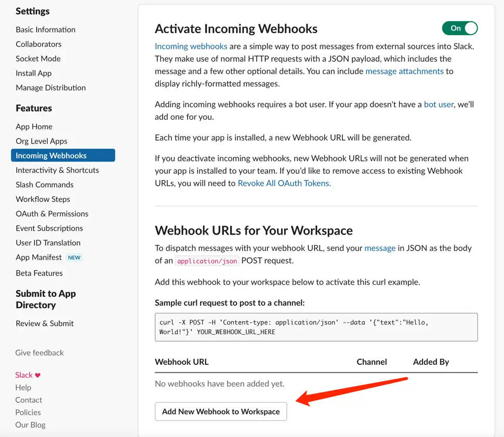Visit Our Blog link
Screen dimensions: 504x437
pos(31,425)
